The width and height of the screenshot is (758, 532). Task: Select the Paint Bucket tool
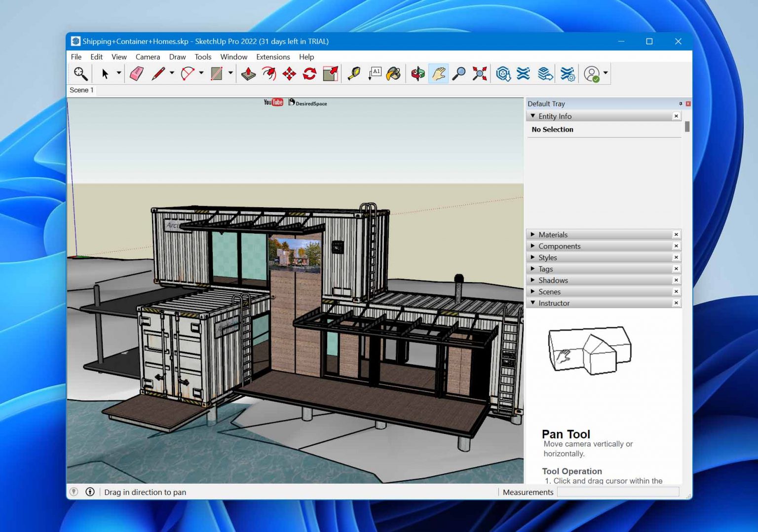pos(393,73)
